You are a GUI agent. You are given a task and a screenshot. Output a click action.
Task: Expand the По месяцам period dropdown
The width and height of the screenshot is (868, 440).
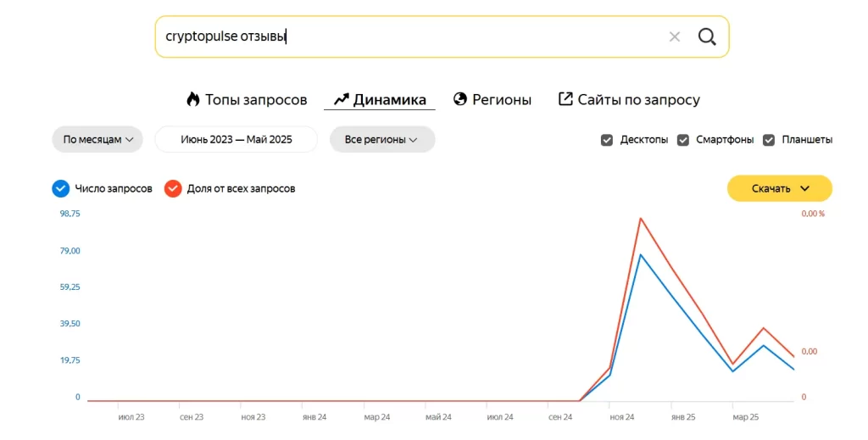97,140
